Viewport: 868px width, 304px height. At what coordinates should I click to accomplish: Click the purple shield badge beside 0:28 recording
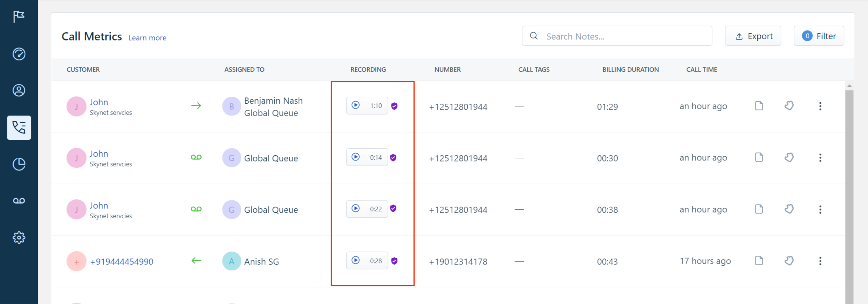click(394, 261)
